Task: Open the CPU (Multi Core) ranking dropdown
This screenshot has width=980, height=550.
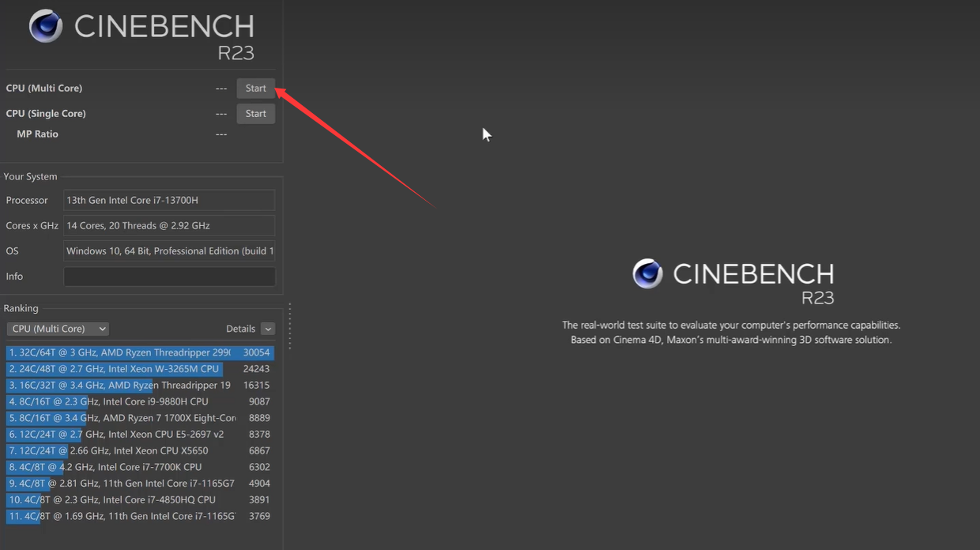Action: (x=58, y=329)
